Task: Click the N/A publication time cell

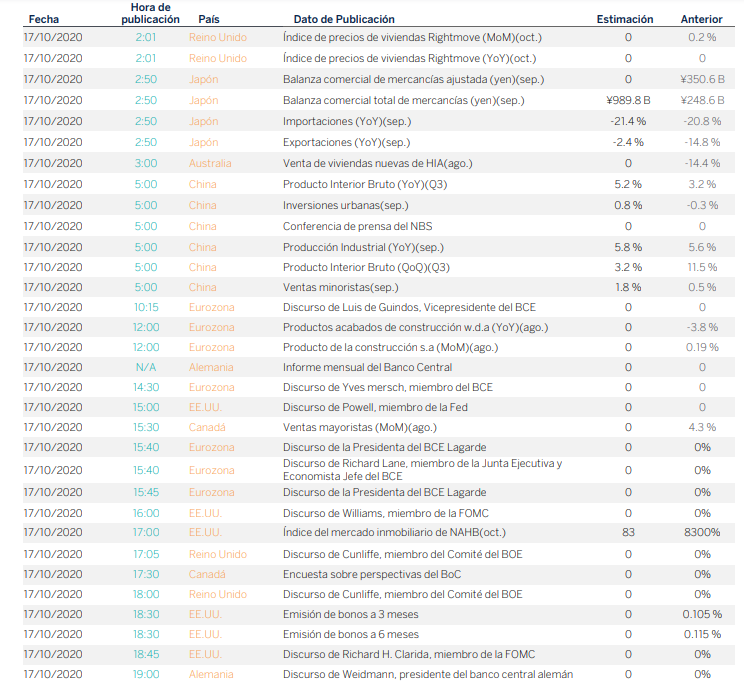Action: click(x=146, y=367)
